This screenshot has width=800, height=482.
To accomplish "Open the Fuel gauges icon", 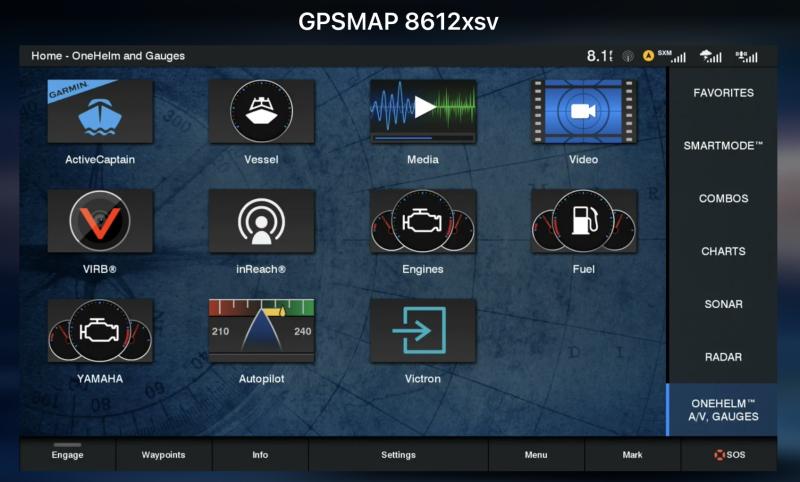I will (x=584, y=221).
